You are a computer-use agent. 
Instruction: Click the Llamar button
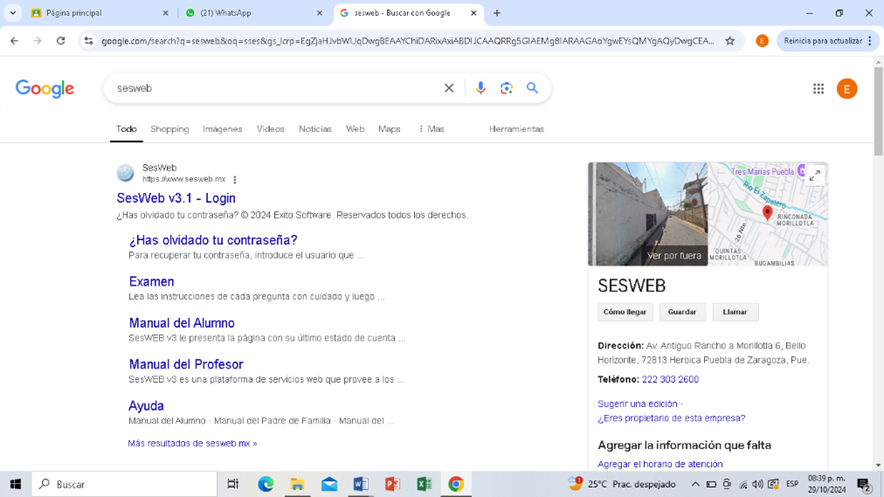click(x=735, y=312)
